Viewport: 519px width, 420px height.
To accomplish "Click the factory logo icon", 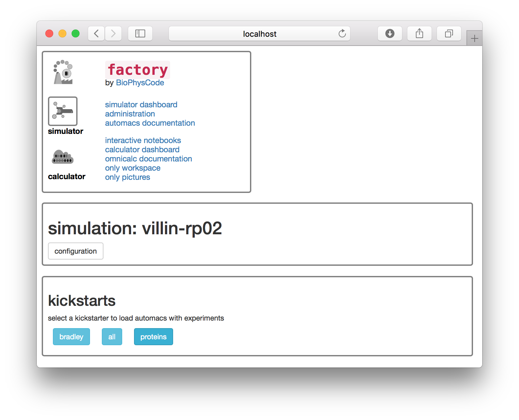I will [x=63, y=72].
